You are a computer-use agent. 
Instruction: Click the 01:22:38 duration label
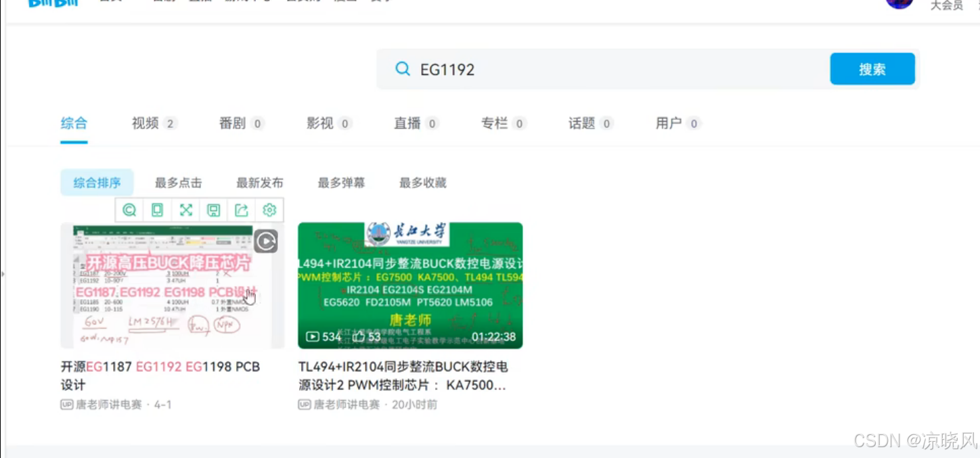[494, 336]
